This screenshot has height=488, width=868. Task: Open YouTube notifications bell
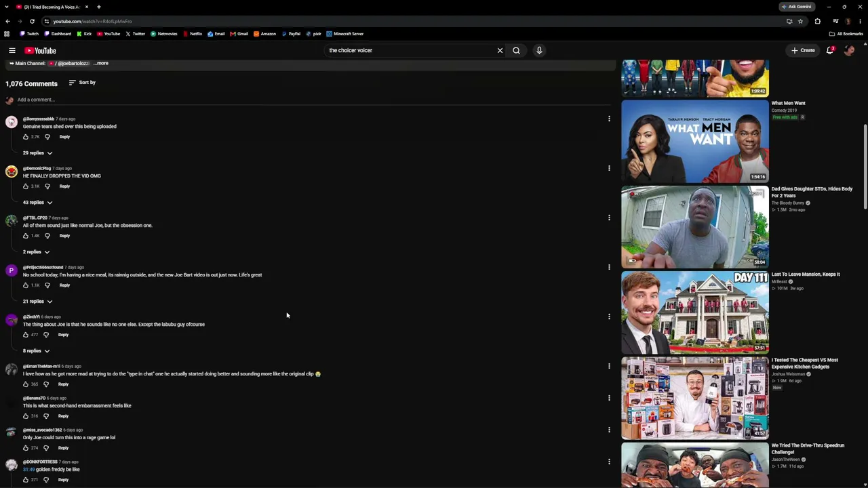pyautogui.click(x=830, y=50)
